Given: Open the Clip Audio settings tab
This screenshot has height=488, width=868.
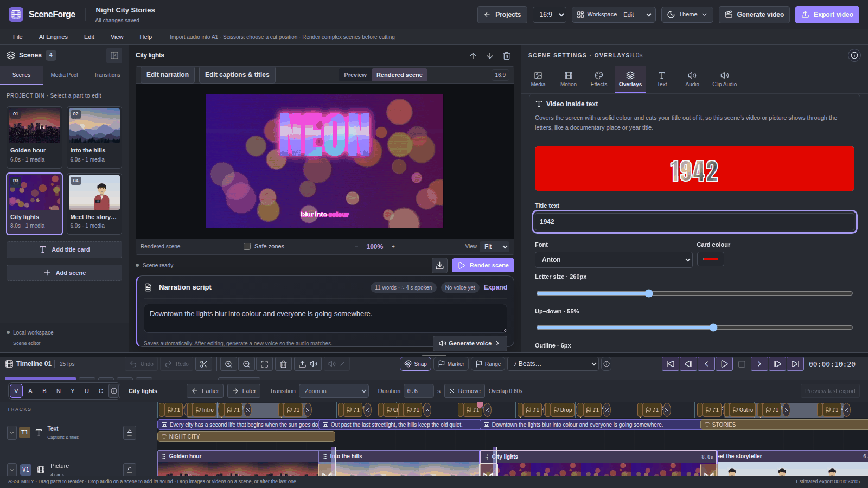Looking at the screenshot, I should point(724,79).
